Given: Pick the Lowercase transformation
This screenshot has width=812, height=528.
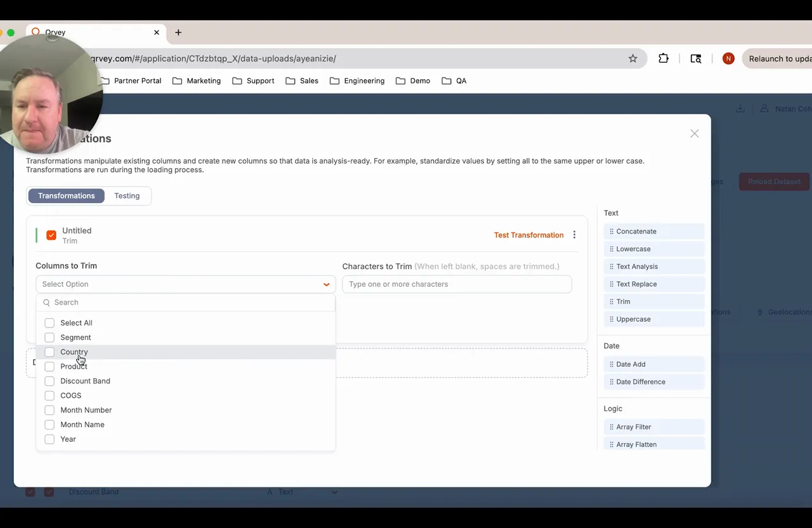Looking at the screenshot, I should [633, 249].
